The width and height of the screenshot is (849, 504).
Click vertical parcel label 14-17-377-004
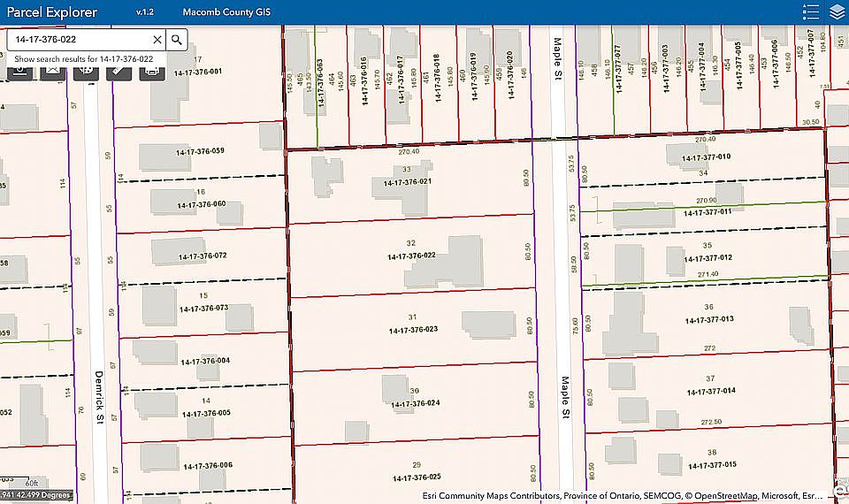701,66
